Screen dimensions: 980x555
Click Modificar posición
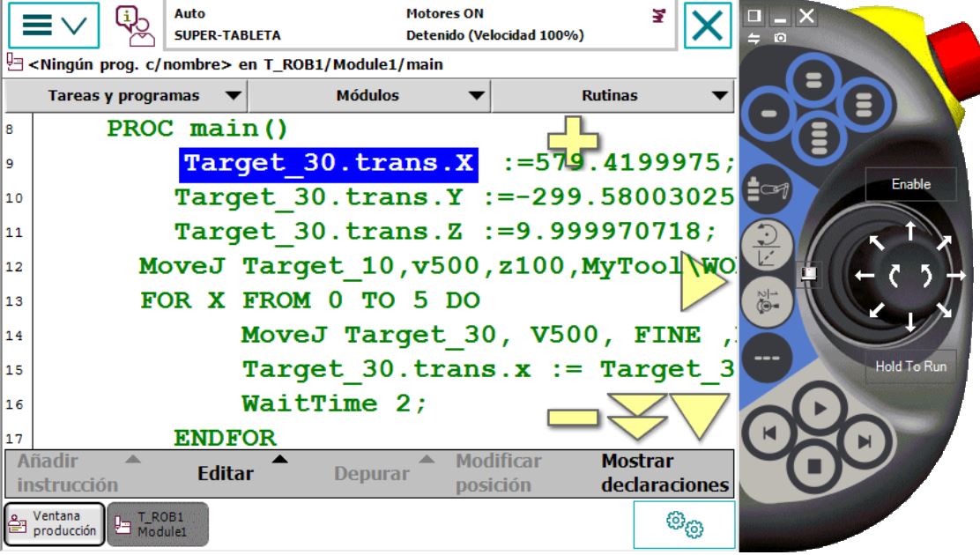tap(498, 473)
